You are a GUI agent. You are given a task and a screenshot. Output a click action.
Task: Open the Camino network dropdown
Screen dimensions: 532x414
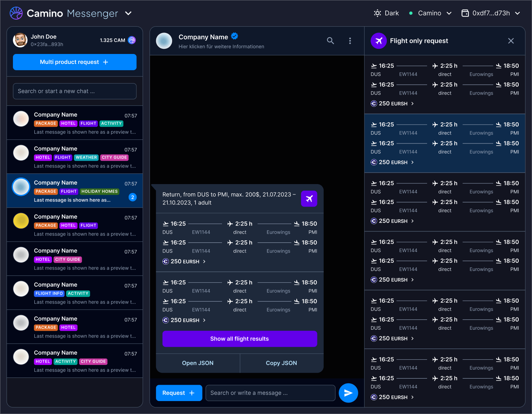449,13
